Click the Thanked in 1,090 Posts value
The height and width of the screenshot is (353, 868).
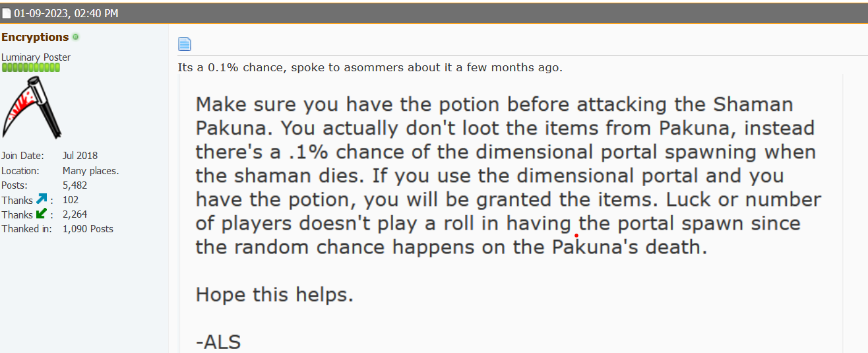click(x=88, y=229)
